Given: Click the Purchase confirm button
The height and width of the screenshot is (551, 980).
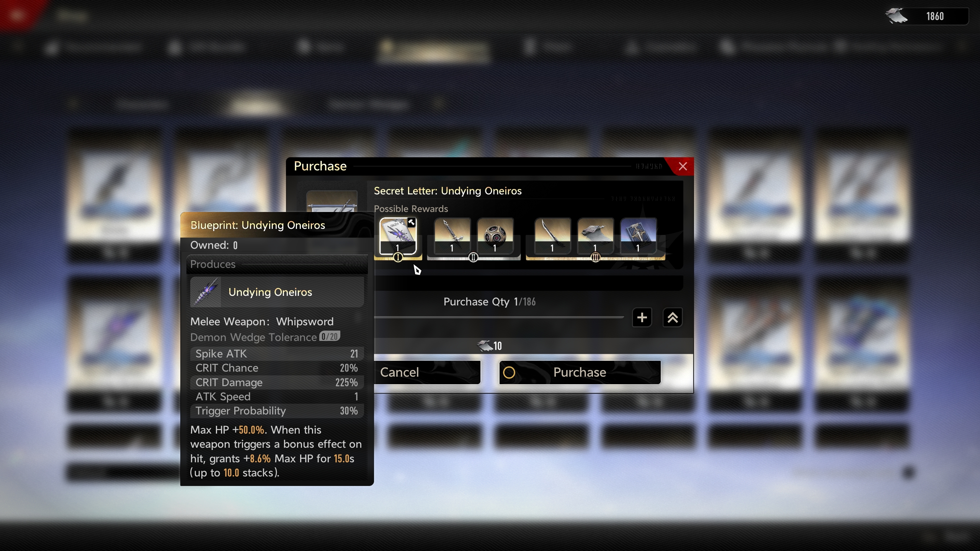Looking at the screenshot, I should (x=580, y=372).
